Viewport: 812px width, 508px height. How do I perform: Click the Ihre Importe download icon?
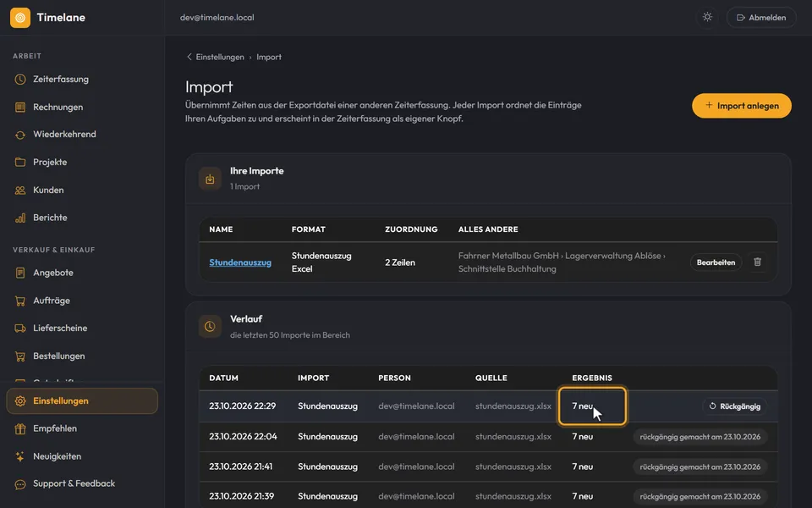pos(210,179)
